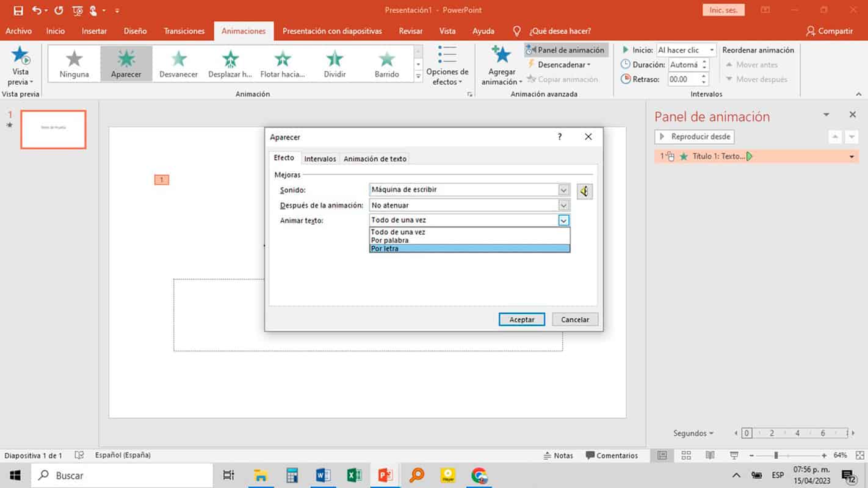Image resolution: width=868 pixels, height=488 pixels.
Task: Open the Insertar ribbon tab
Action: (x=94, y=31)
